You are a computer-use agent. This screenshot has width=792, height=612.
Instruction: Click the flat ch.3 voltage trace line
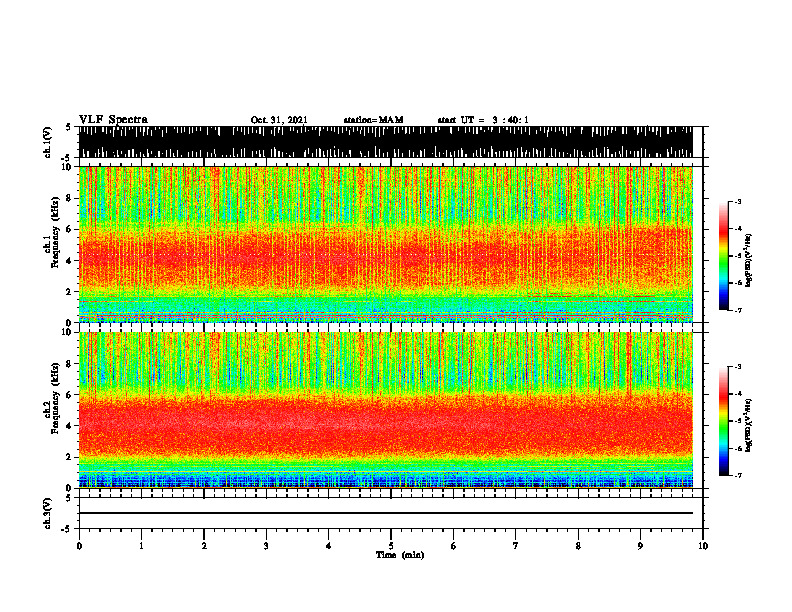[386, 513]
